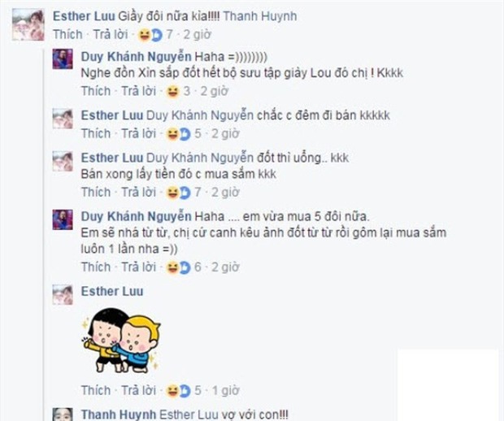Reply to the sticker comment
This screenshot has width=504, height=421.
point(138,390)
